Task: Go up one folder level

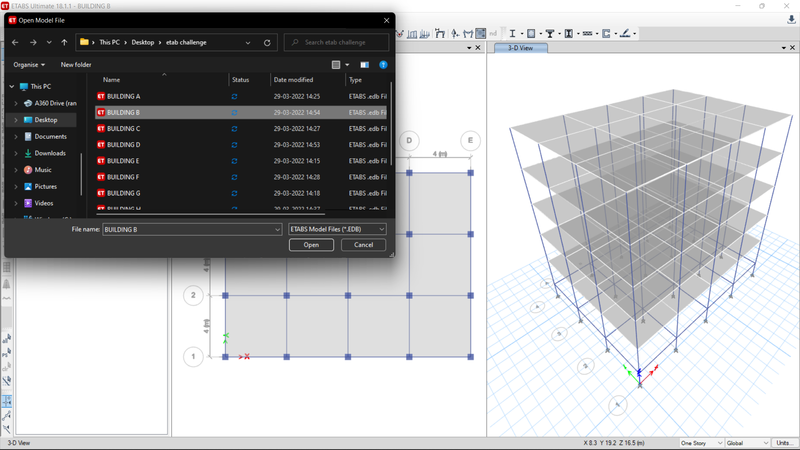Action: [64, 42]
